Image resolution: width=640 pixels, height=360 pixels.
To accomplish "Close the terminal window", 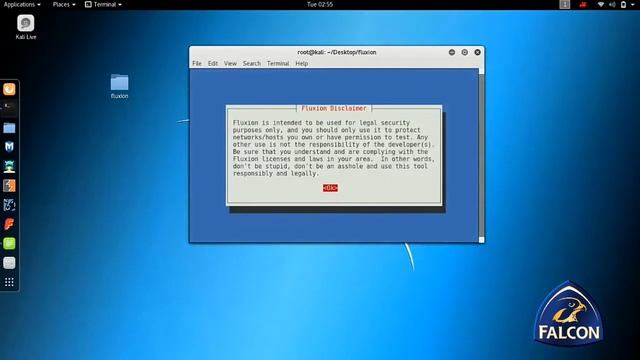I will [x=477, y=52].
